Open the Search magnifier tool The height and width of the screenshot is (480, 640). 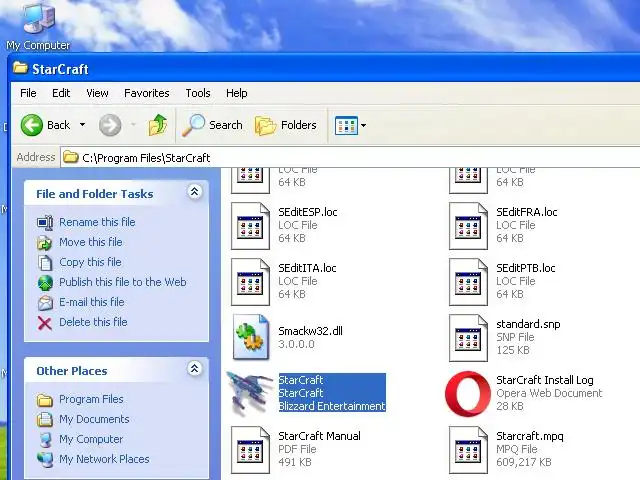pos(212,125)
